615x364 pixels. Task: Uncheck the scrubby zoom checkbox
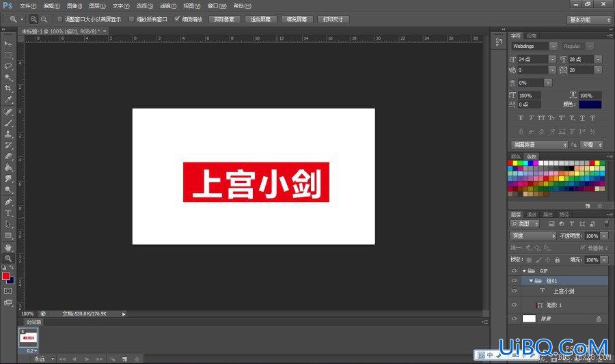click(177, 19)
